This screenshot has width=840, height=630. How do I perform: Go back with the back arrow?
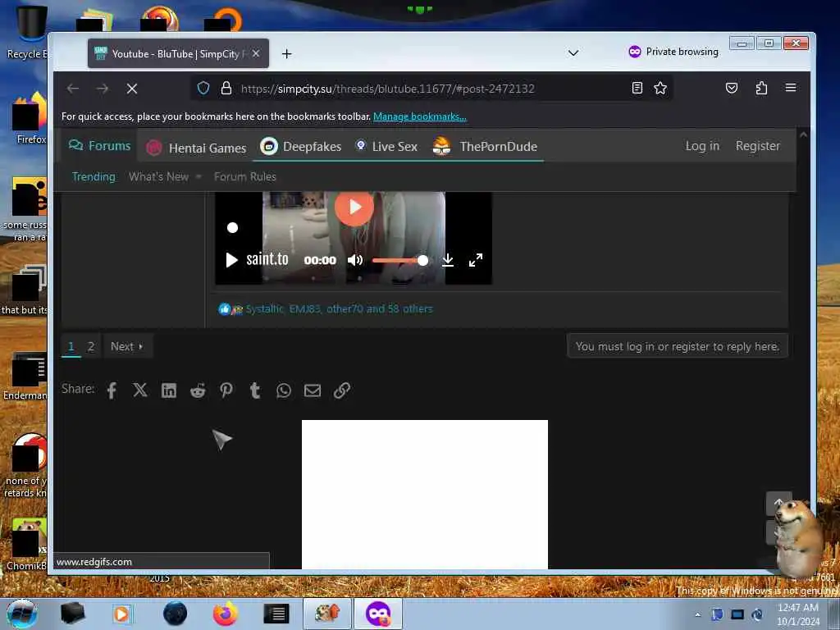[x=73, y=89]
